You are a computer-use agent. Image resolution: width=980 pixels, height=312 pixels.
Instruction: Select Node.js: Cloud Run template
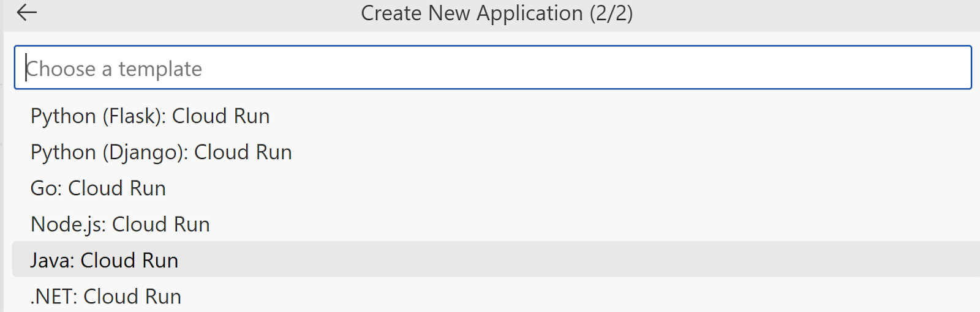(120, 225)
